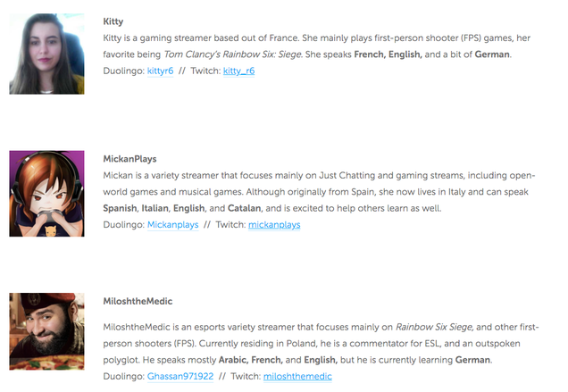Select the MiloshtheMedic bearded avatar picture
Screen dimensions: 568x392
coord(46,331)
